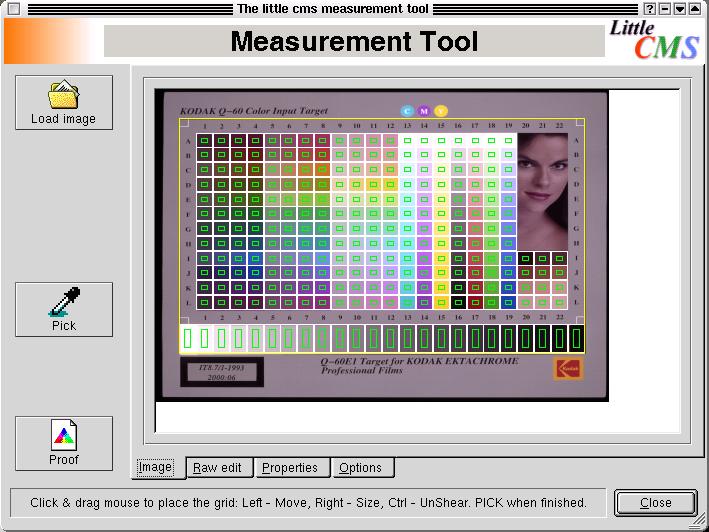Viewport: 709px width, 532px height.
Task: Click the cyan C circle on target
Action: pos(408,111)
